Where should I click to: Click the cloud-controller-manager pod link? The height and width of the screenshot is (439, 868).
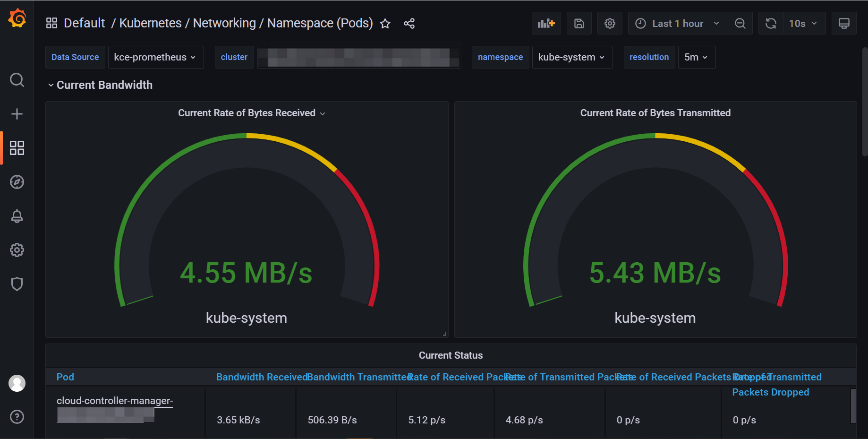[115, 401]
